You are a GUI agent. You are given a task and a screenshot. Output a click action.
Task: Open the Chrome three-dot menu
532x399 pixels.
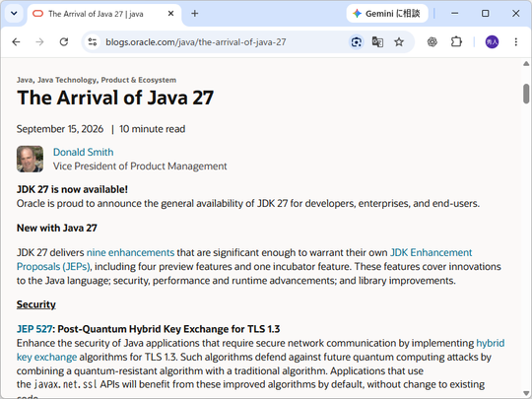515,42
